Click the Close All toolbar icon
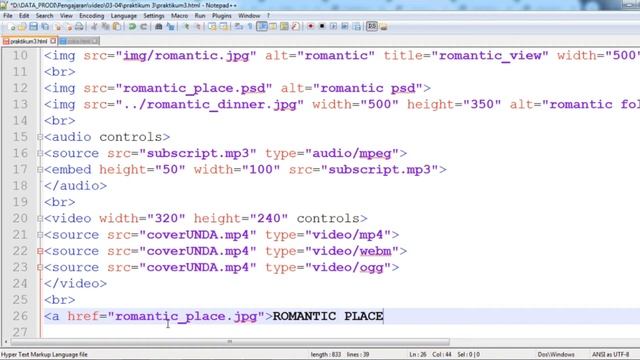Viewport: 640px width, 360px height. click(69, 27)
